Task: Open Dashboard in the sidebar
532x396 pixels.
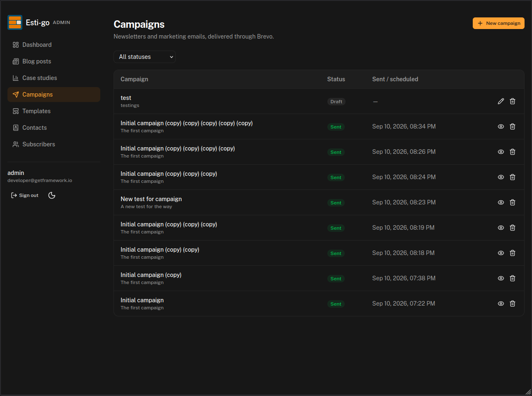Action: pyautogui.click(x=54, y=45)
